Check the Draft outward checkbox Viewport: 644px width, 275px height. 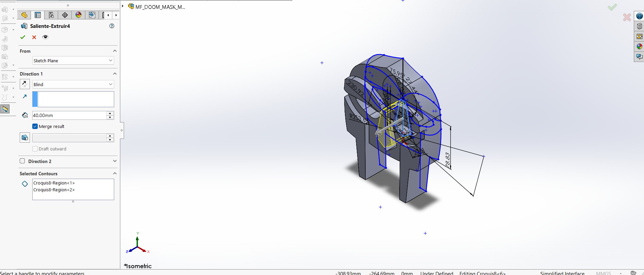click(35, 149)
